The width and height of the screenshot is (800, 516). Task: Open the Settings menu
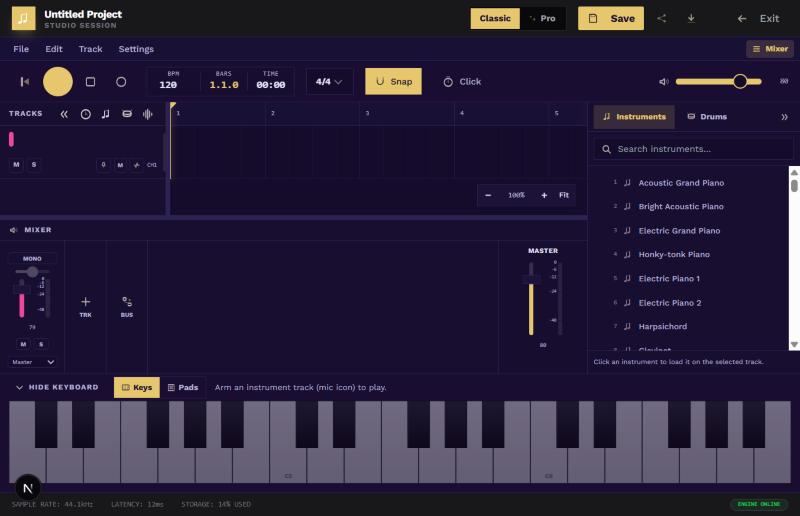tap(136, 49)
